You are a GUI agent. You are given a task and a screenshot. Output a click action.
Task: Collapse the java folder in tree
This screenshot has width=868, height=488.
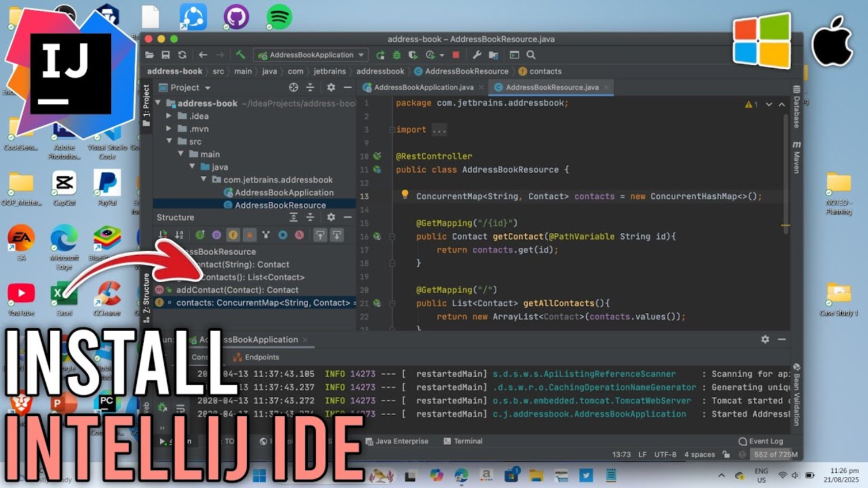(x=193, y=167)
